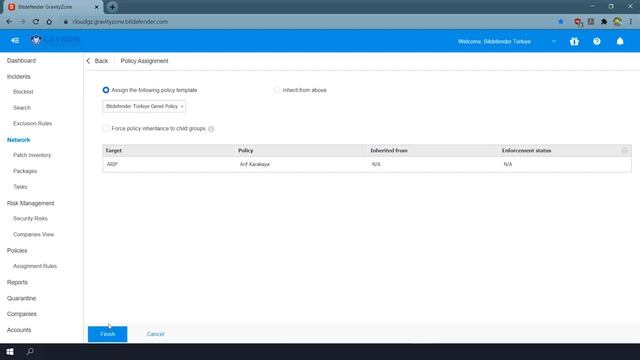This screenshot has height=360, width=640.
Task: Click the ARIF target cell
Action: (112, 164)
